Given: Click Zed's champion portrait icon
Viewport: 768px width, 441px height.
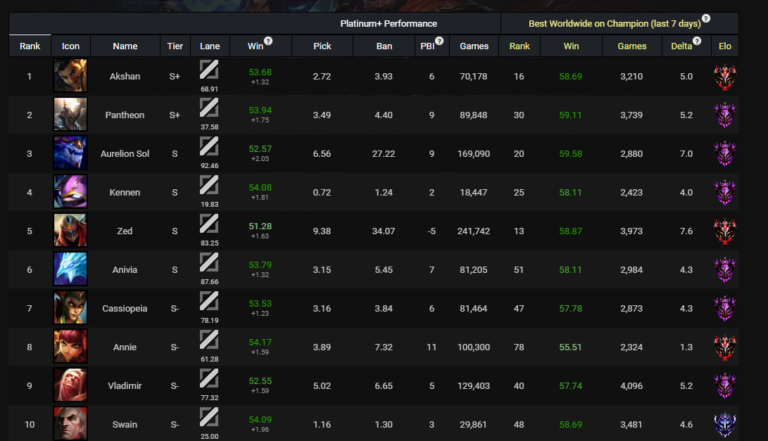Looking at the screenshot, I should [70, 231].
